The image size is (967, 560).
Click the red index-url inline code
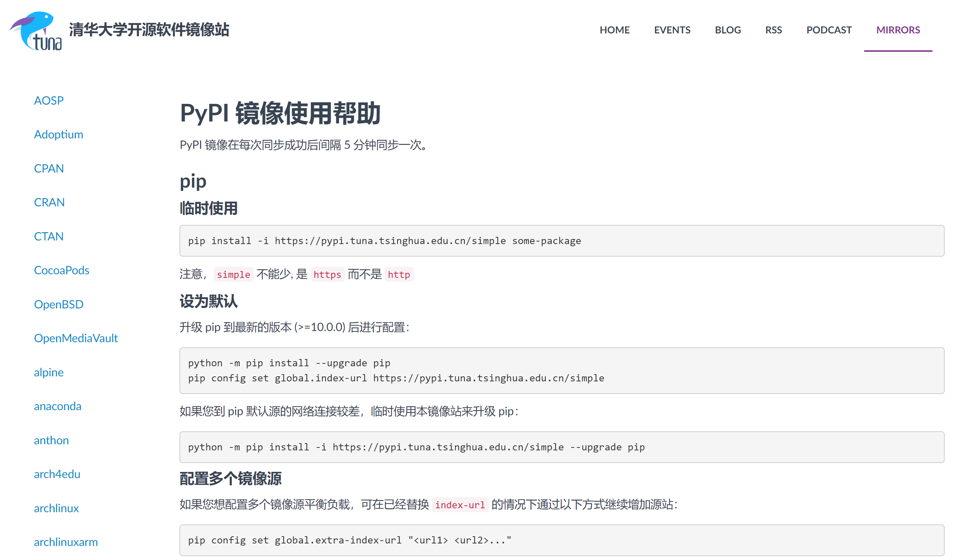[x=460, y=505]
